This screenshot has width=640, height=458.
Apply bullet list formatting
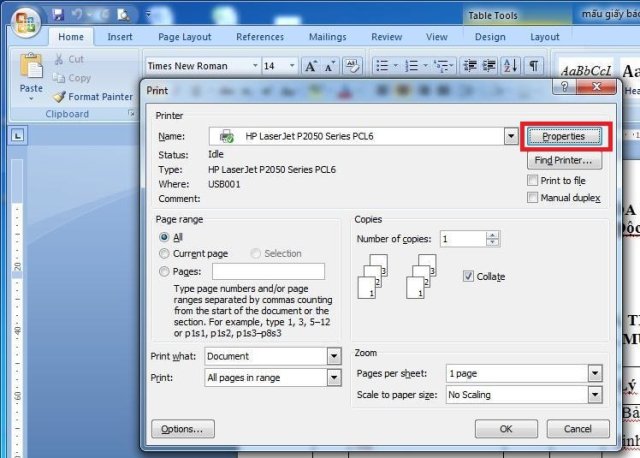382,66
